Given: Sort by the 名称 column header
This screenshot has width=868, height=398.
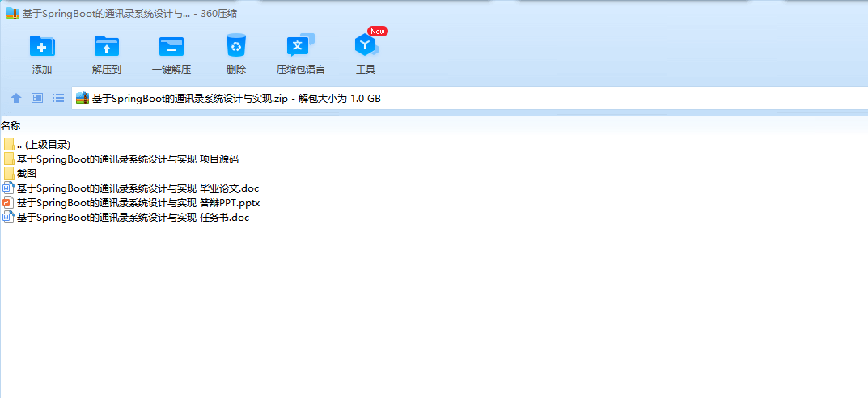Looking at the screenshot, I should 11,126.
